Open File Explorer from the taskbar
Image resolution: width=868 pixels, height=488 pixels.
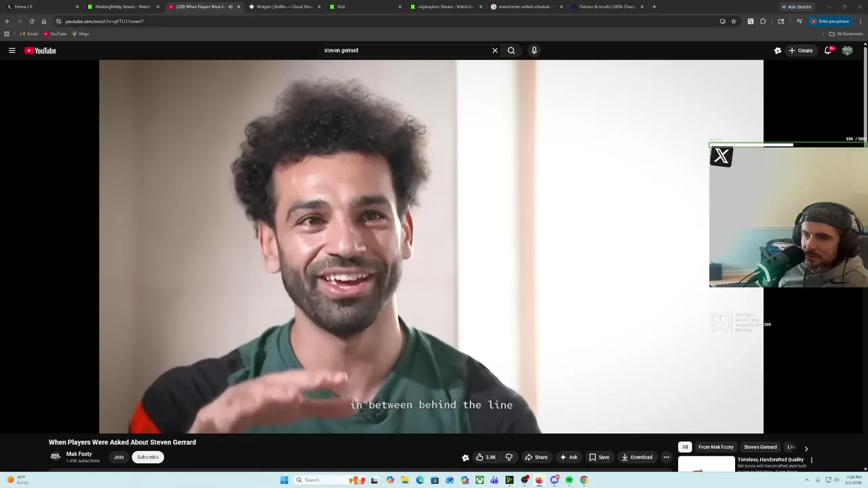(405, 480)
